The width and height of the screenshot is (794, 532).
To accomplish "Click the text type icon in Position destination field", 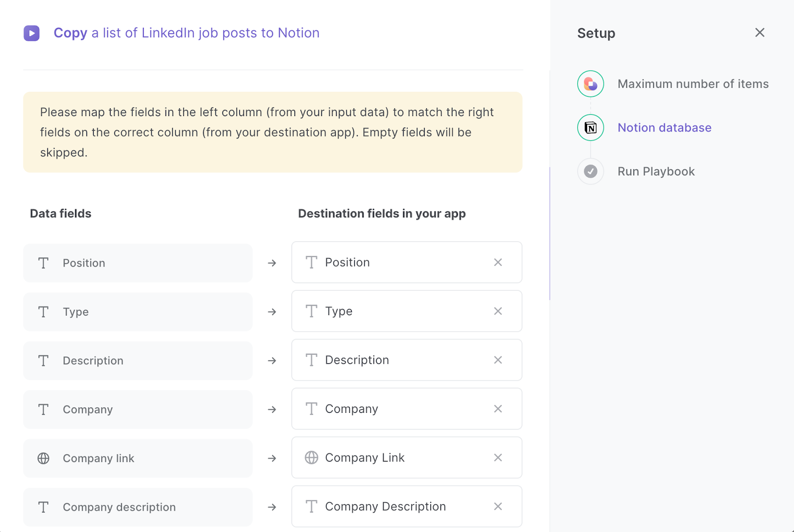I will point(312,263).
